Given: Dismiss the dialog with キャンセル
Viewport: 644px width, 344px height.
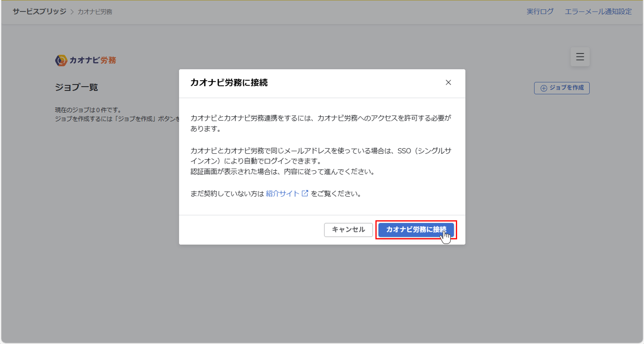Looking at the screenshot, I should tap(348, 230).
